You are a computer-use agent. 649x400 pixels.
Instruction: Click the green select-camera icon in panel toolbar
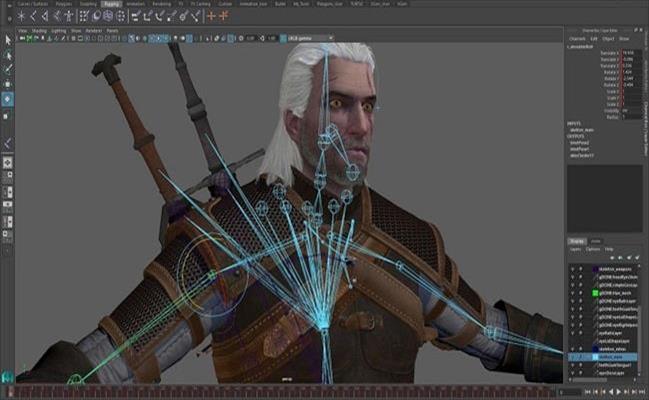point(29,38)
